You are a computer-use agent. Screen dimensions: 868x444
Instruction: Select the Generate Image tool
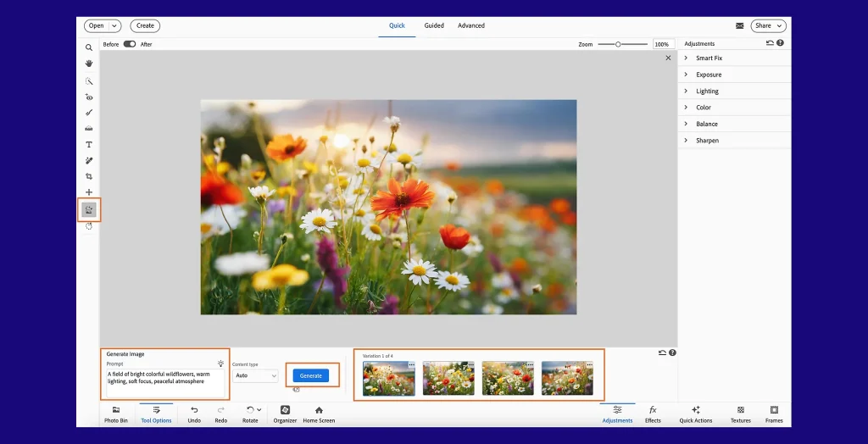tap(88, 210)
